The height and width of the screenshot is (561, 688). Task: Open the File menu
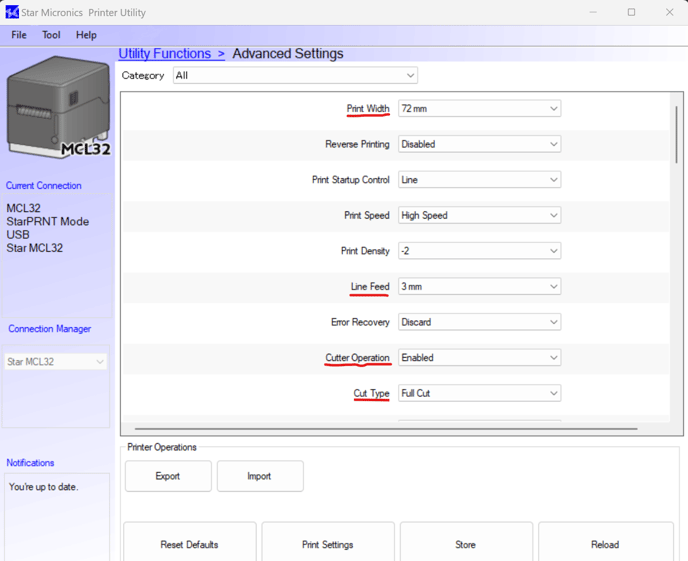pyautogui.click(x=19, y=35)
